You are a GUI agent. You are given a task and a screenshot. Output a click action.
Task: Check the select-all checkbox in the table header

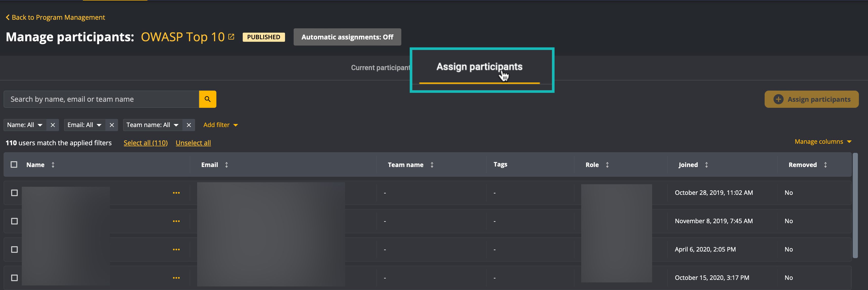pos(14,164)
